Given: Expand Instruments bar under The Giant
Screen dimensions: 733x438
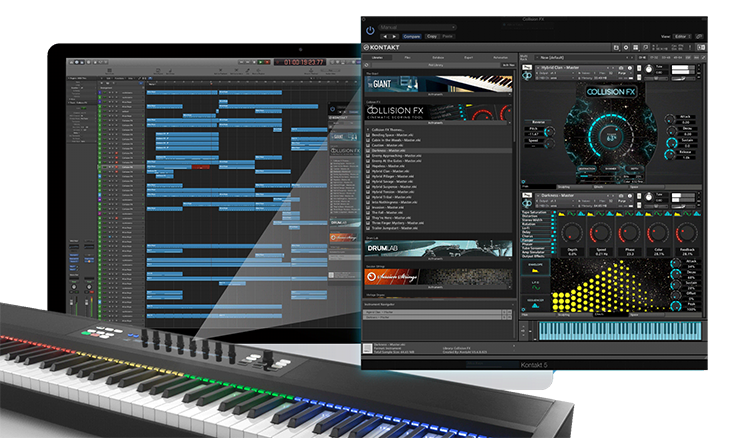Looking at the screenshot, I should [438, 94].
